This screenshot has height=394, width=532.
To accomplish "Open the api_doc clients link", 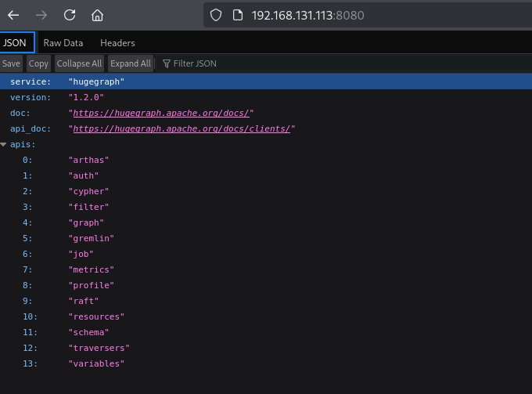I will coord(182,128).
